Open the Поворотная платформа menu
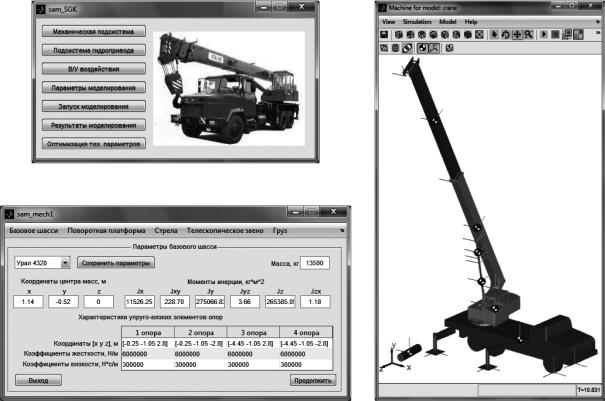Image resolution: width=605 pixels, height=401 pixels. click(x=106, y=231)
